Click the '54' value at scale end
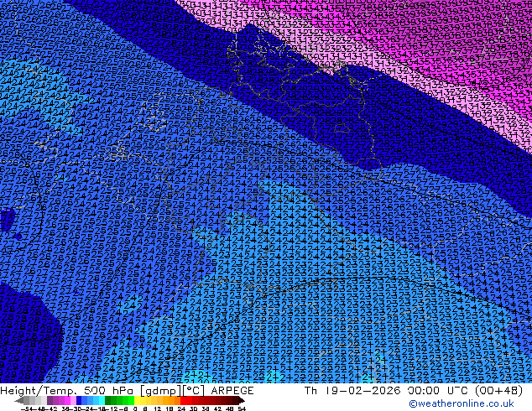The image size is (532, 411). click(242, 408)
